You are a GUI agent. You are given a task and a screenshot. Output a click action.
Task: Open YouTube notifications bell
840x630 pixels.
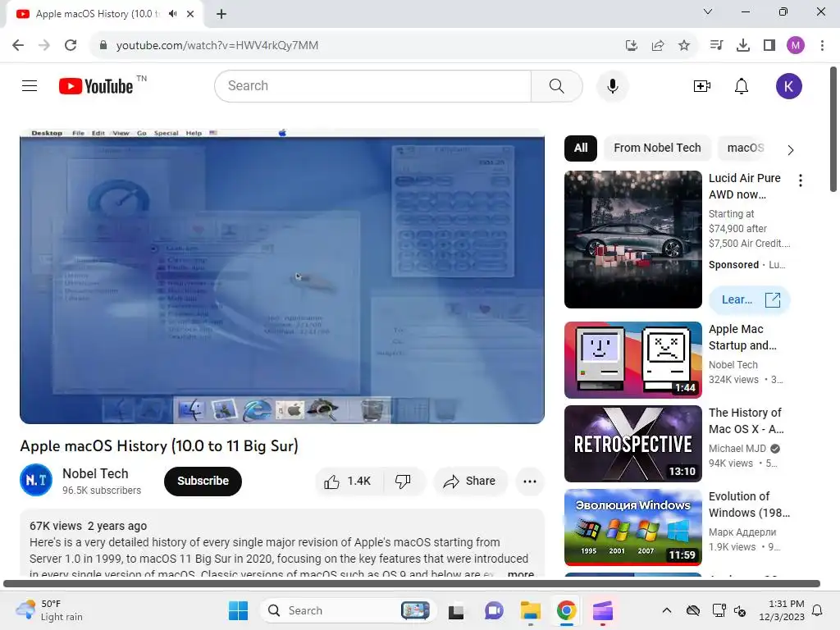[x=742, y=86]
